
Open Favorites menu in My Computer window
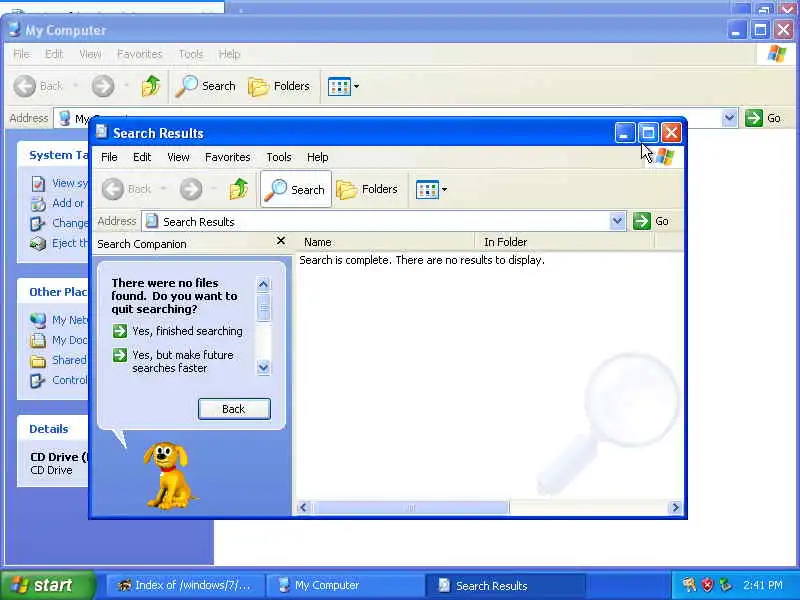[x=139, y=54]
